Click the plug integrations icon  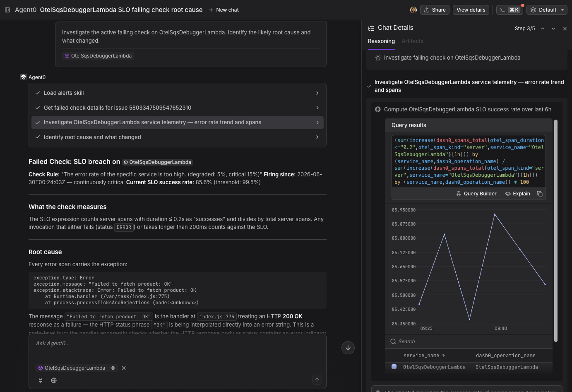(41, 380)
